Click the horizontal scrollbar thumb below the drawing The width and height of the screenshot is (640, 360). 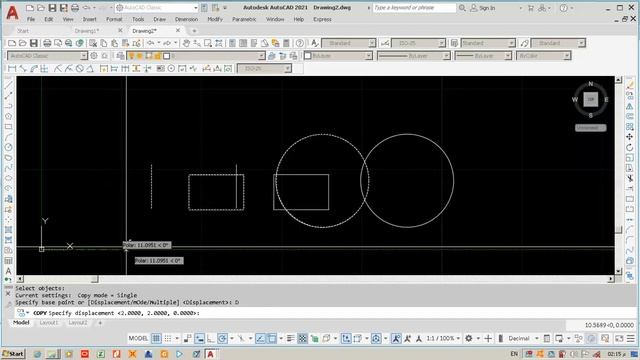[94, 279]
